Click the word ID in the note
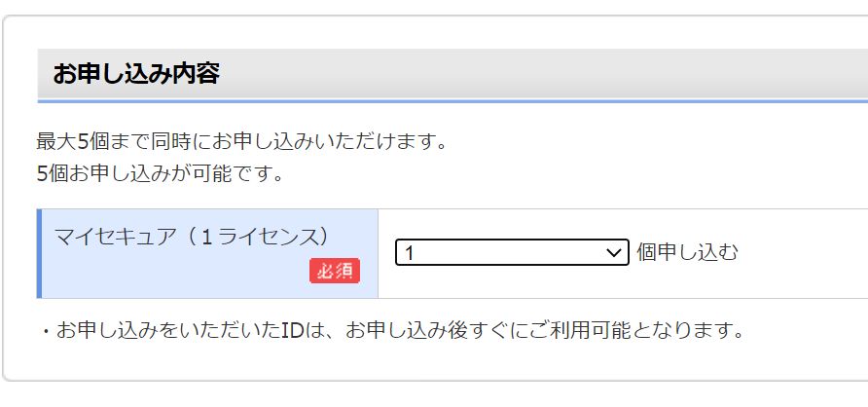Screen dimensions: 868x407 (292, 331)
